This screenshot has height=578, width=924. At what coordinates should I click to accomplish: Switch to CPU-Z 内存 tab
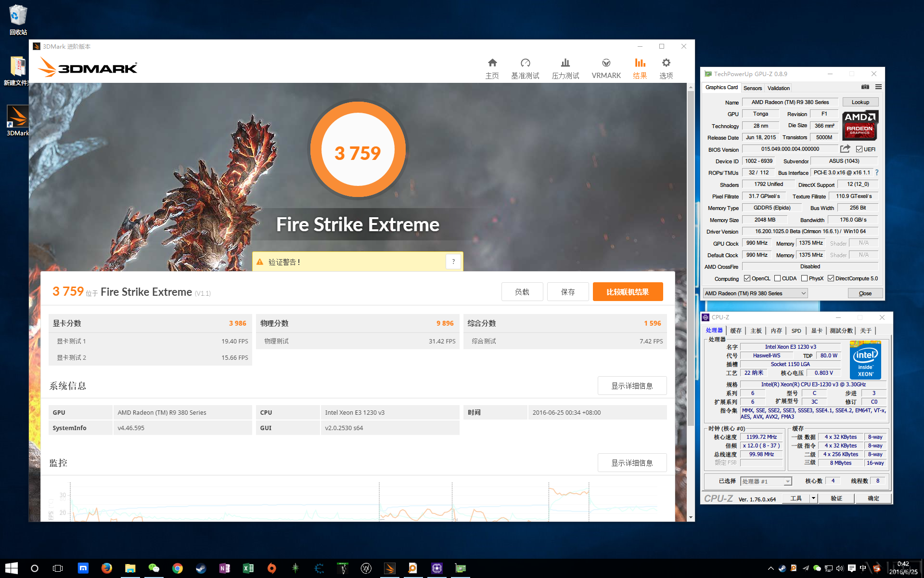point(776,331)
